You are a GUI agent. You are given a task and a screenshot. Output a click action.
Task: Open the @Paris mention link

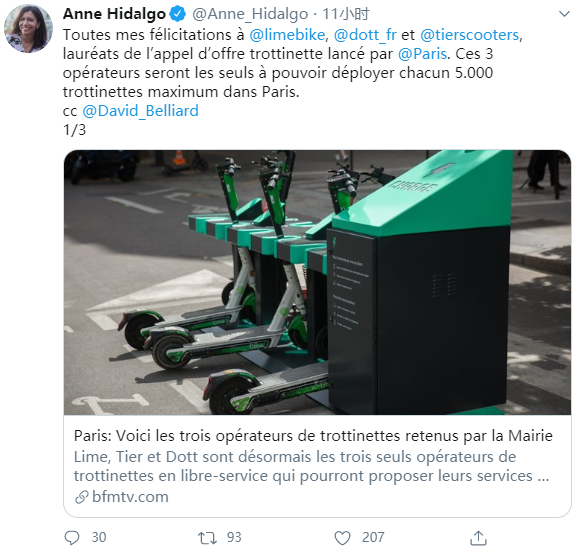point(422,54)
